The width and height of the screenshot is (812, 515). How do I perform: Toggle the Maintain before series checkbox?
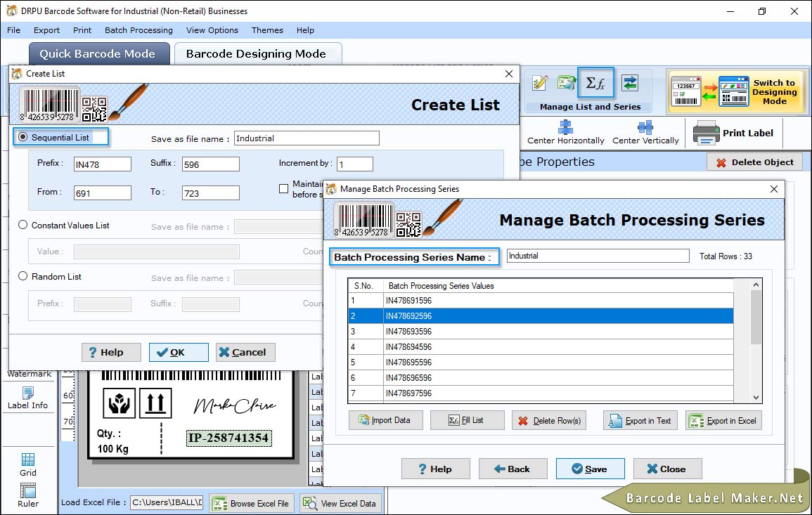tap(283, 189)
